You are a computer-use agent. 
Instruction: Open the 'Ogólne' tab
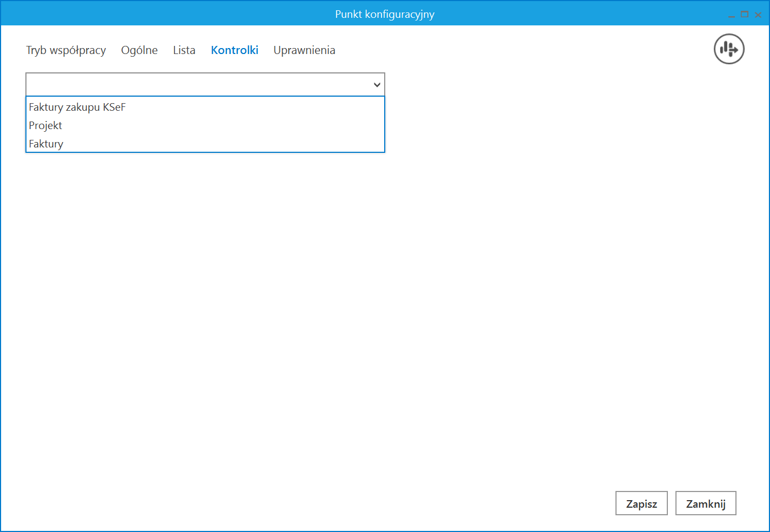pyautogui.click(x=139, y=50)
